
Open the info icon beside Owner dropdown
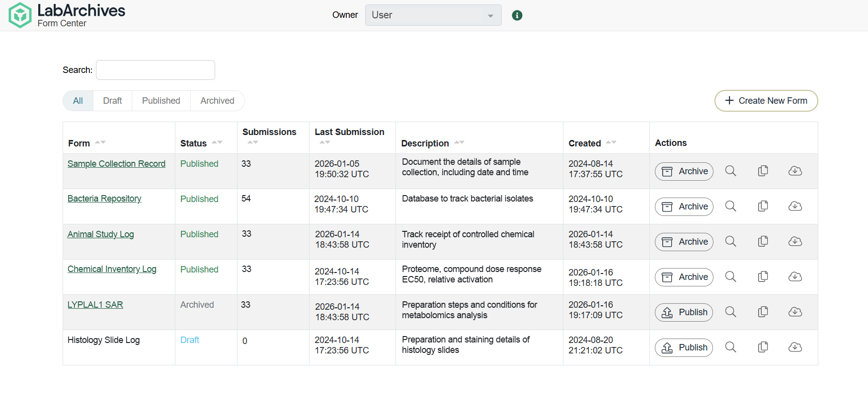click(x=517, y=15)
